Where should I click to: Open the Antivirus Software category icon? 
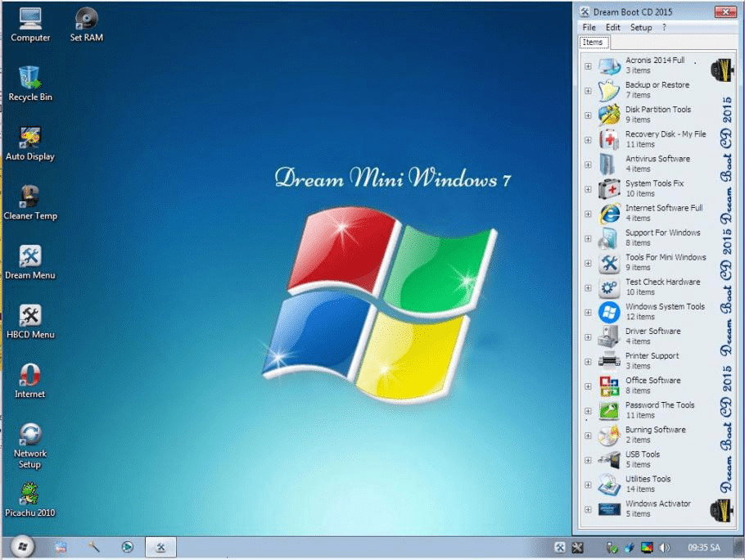[607, 164]
